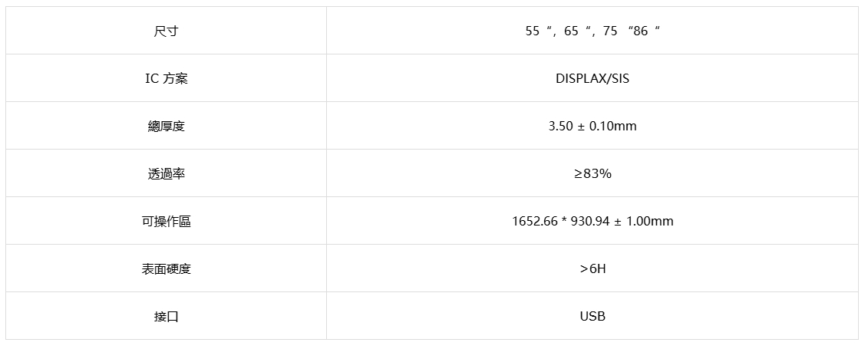868x349 pixels.
Task: Click the 透過率 label cell
Action: pos(166,173)
